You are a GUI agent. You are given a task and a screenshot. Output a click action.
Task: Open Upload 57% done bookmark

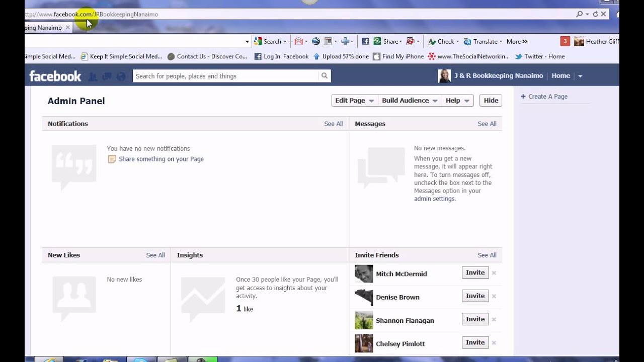click(x=341, y=56)
